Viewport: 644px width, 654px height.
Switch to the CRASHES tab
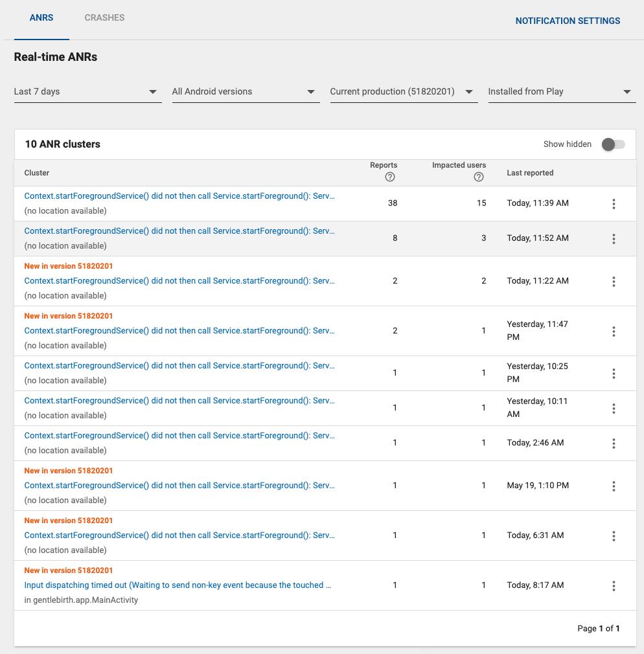click(x=104, y=17)
